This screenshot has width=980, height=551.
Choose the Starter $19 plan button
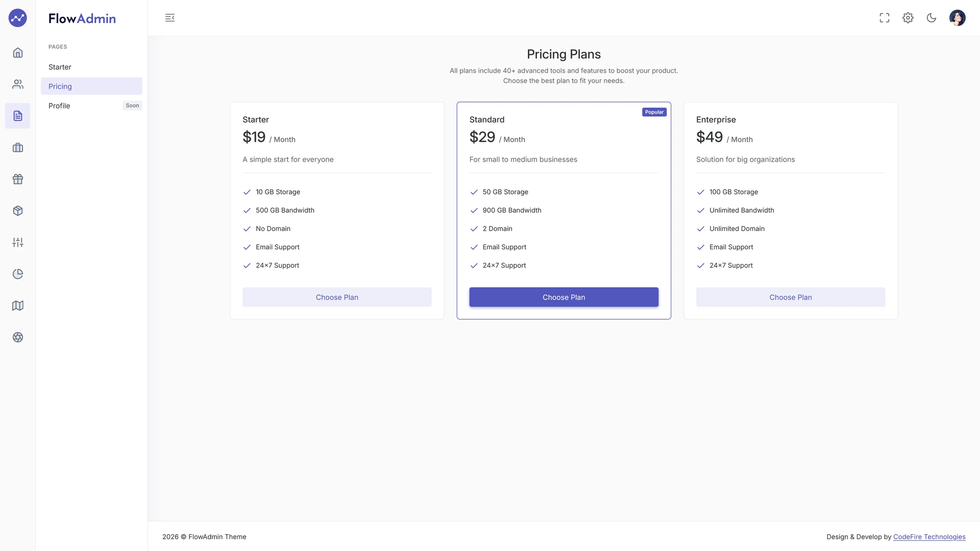[x=337, y=297]
